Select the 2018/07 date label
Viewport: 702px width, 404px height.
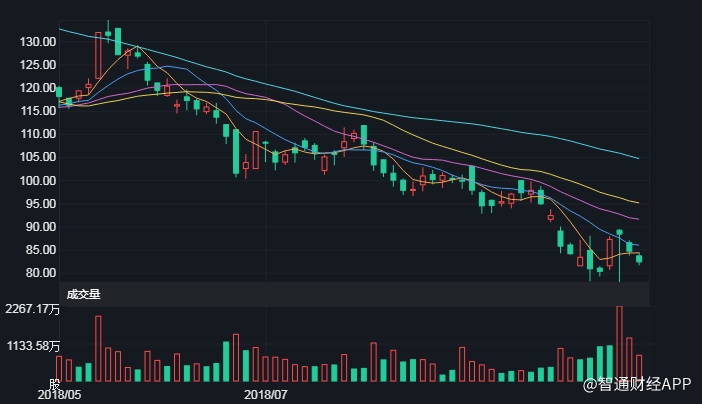(266, 395)
